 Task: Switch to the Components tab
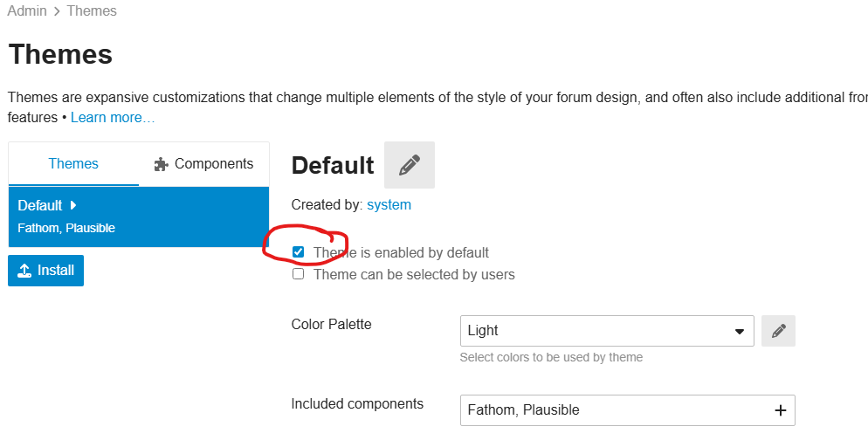[203, 164]
